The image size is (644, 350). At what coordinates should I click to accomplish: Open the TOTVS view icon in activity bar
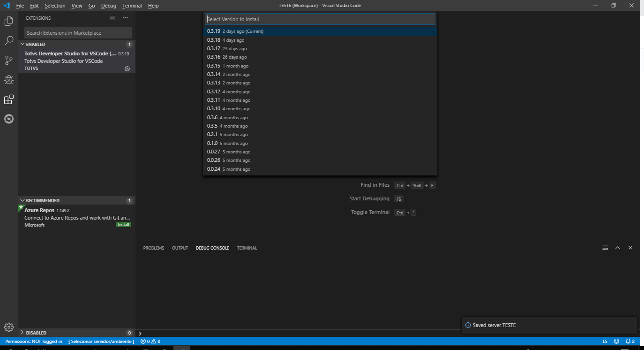8,119
